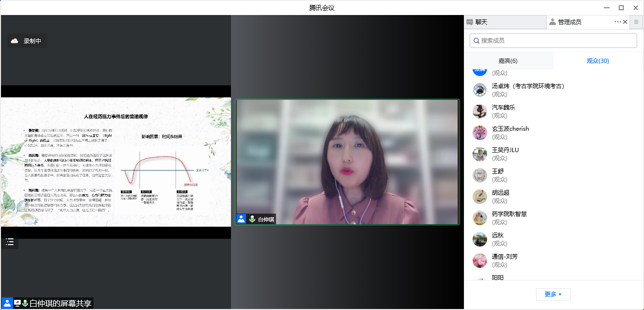Click the shared slide presentation area
644x310 pixels.
tap(116, 162)
